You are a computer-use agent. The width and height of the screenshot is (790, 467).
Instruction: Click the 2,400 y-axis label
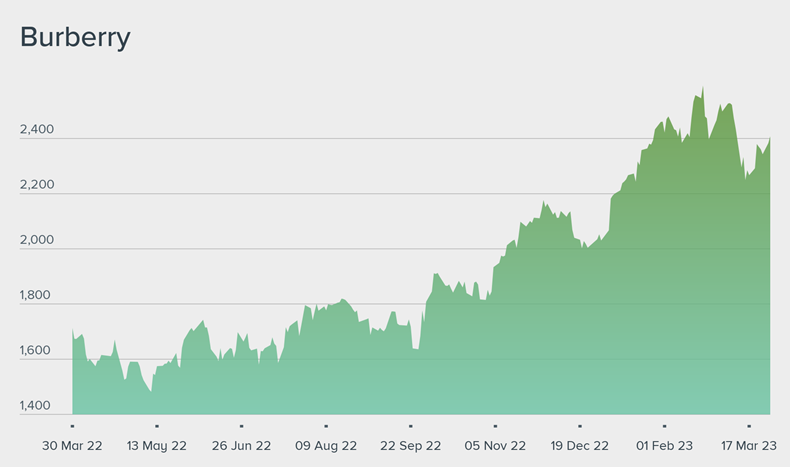(x=37, y=129)
